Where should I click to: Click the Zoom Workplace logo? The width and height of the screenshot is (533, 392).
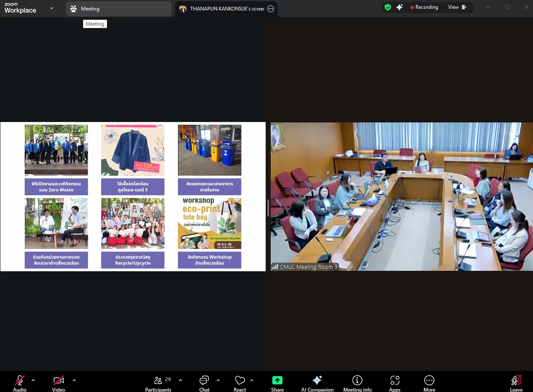tap(20, 8)
